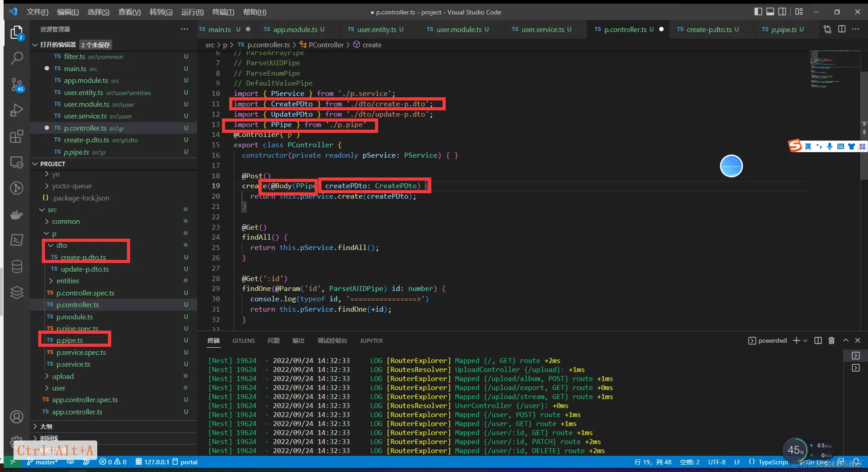Expand the common folder
868x472 pixels.
(x=47, y=222)
